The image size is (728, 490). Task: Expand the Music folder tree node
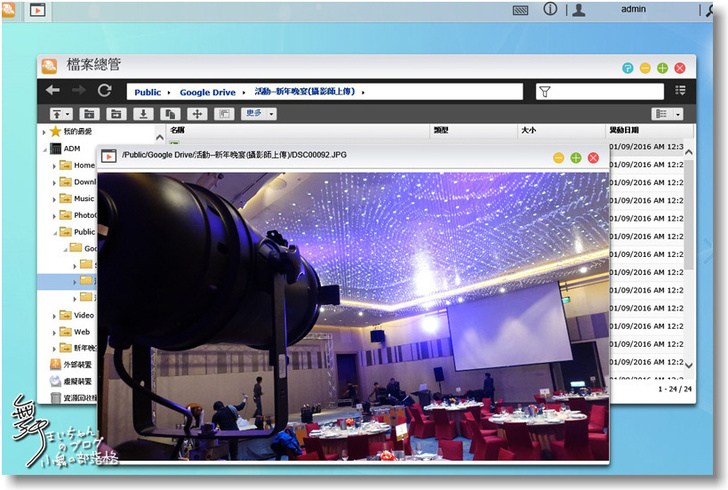point(65,198)
